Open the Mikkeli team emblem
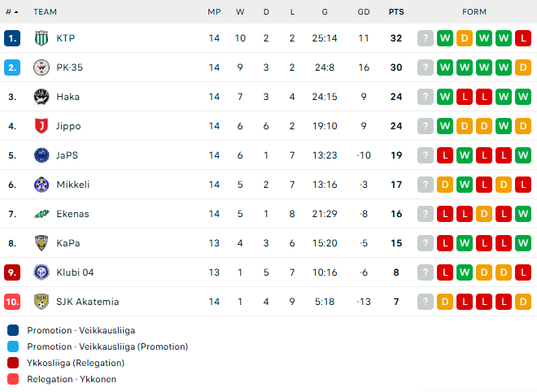Viewport: 537px width, 392px height. 41,185
